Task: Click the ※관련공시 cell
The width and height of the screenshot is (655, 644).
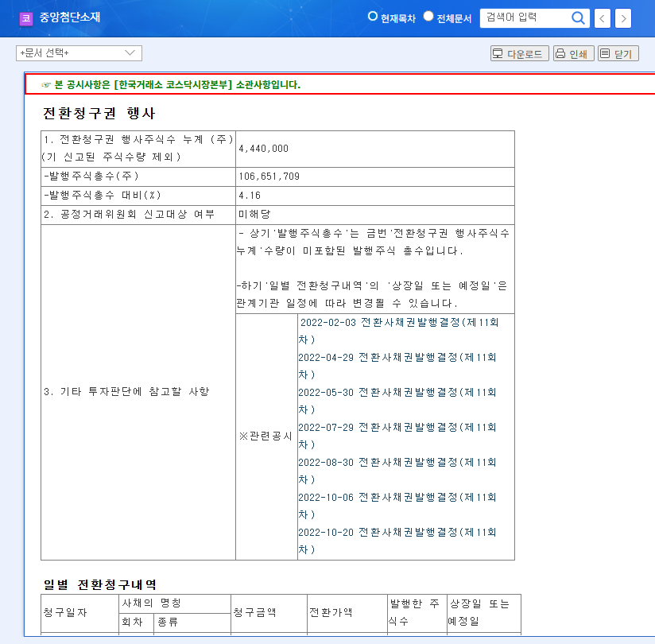Action: pos(265,436)
